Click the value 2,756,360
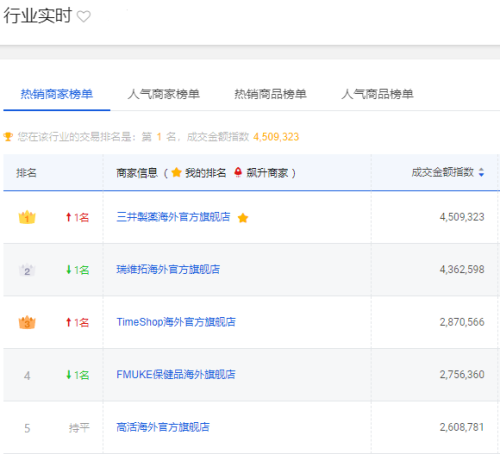The width and height of the screenshot is (500, 454). tap(462, 374)
